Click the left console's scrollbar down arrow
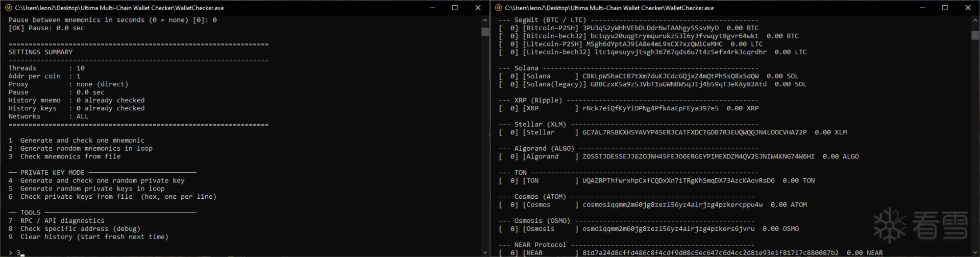This screenshot has height=257, width=980. 485,252
